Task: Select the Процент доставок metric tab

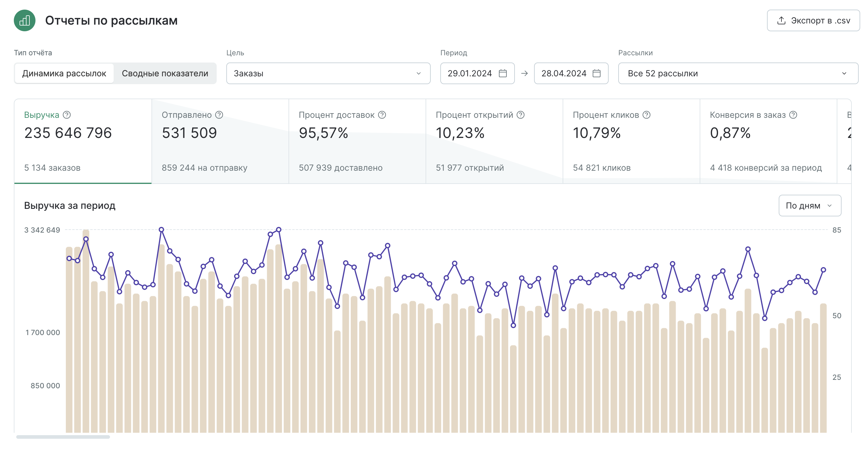Action: [x=357, y=141]
